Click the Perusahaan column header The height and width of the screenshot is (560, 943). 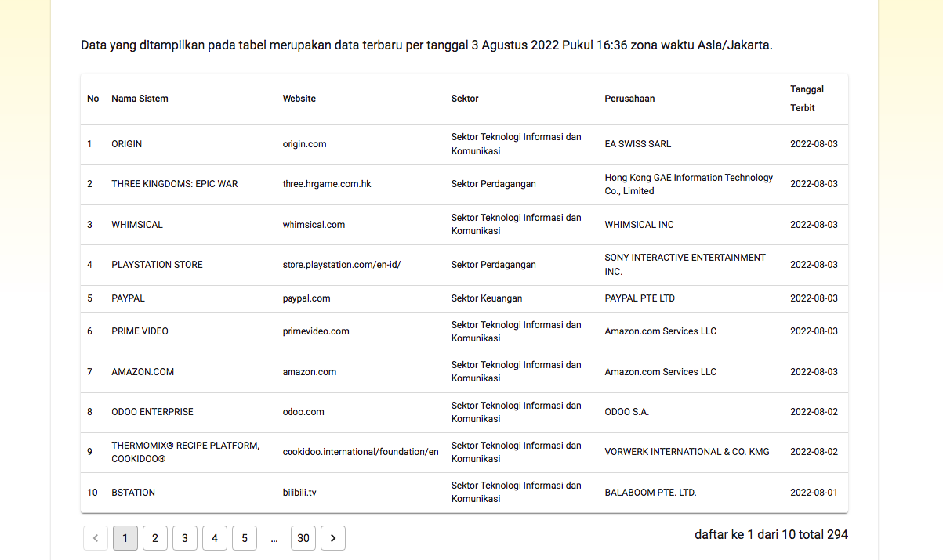629,99
